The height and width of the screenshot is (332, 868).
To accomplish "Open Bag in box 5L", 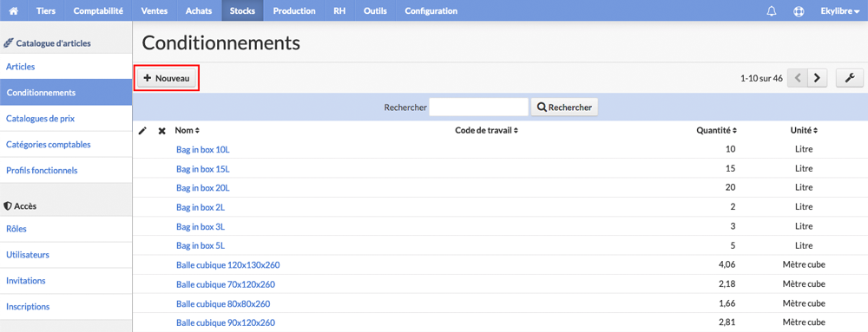I will 201,245.
